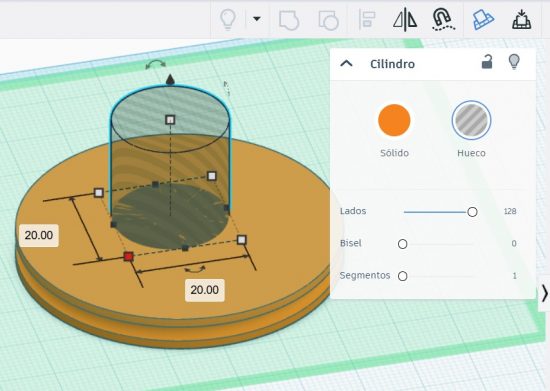
Task: Click the Bisel value 0
Action: (514, 243)
